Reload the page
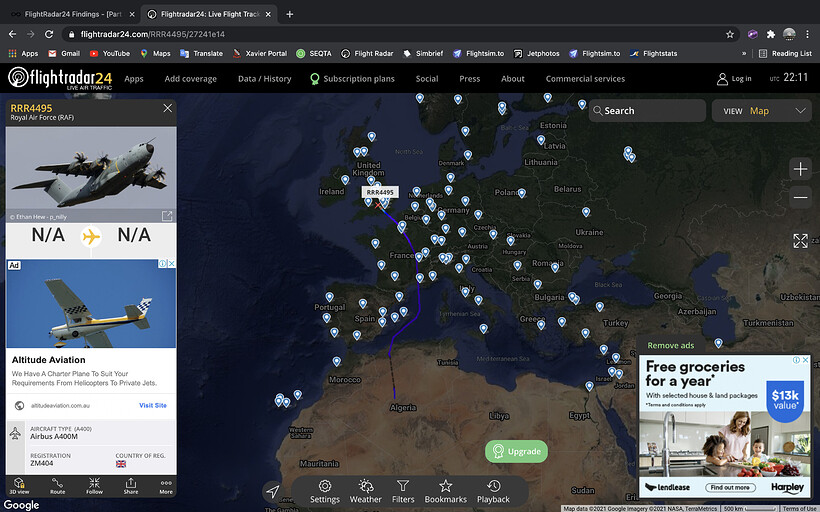Image resolution: width=820 pixels, height=512 pixels. 49,34
